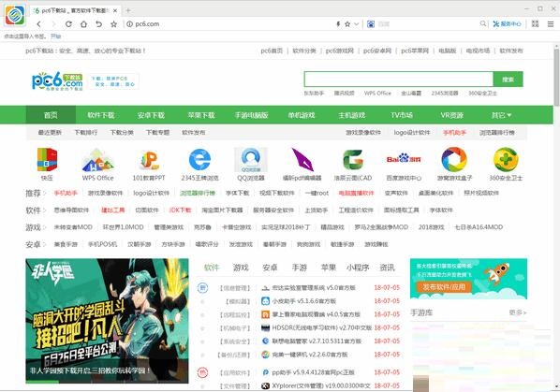Click the undo-close-tab arrow icon
This screenshot has height=392, width=560.
(98, 24)
